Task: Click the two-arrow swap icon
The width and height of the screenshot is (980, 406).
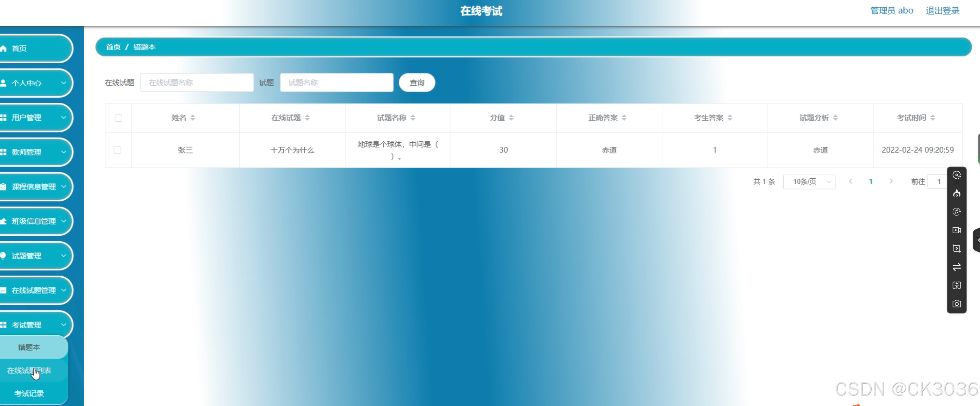Action: coord(956,266)
